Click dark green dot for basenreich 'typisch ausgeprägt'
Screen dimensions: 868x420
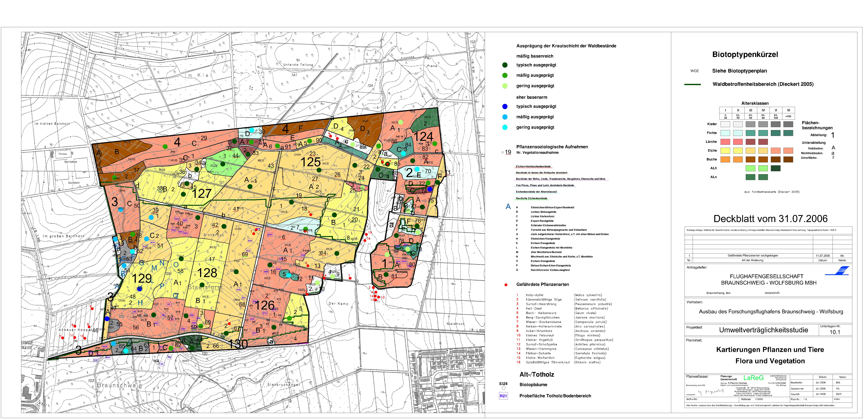505,65
